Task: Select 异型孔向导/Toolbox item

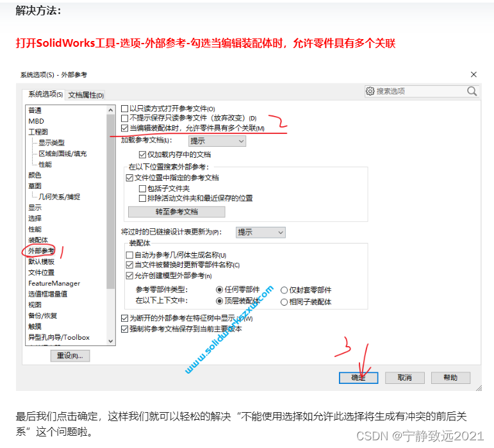Action: (59, 337)
